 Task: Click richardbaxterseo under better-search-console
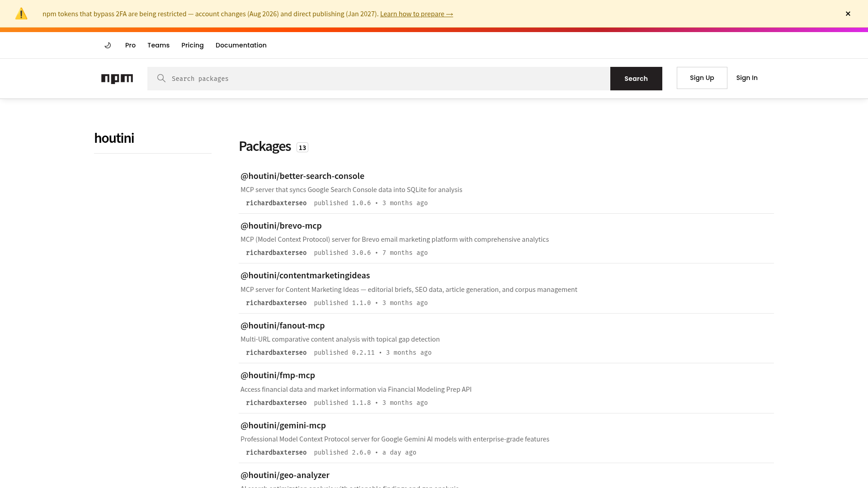(276, 203)
